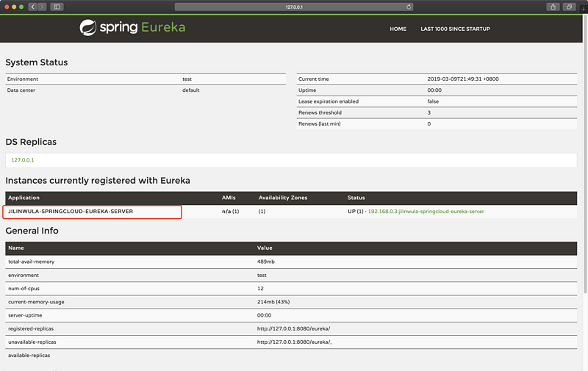This screenshot has width=588, height=371.
Task: Click the browser forward arrow
Action: coord(42,7)
